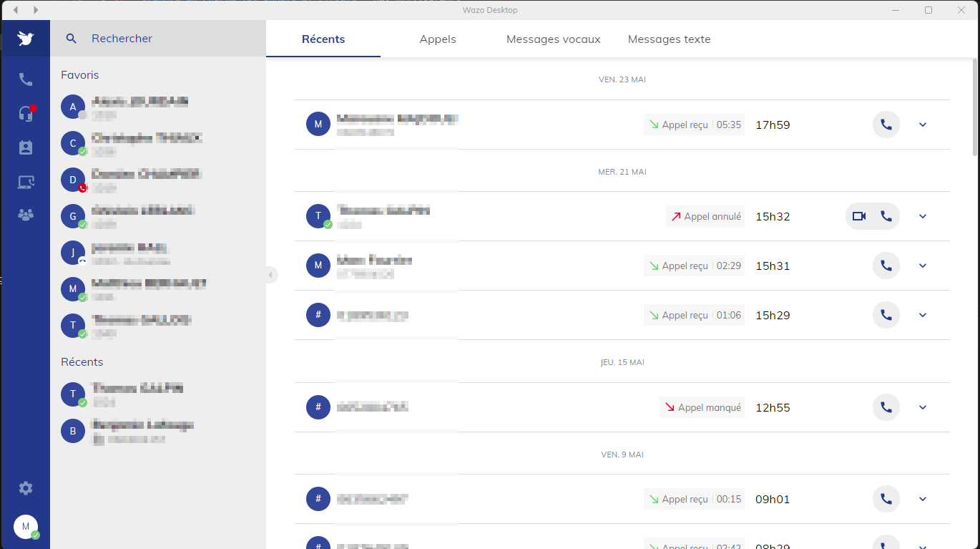
Task: Open user profile avatar at bottom left
Action: 26,527
